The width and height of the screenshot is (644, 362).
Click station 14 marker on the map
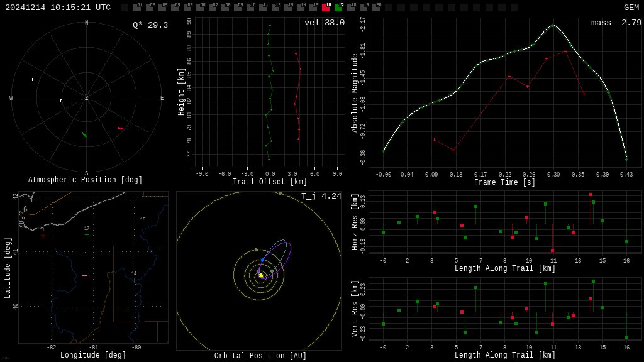click(x=135, y=280)
